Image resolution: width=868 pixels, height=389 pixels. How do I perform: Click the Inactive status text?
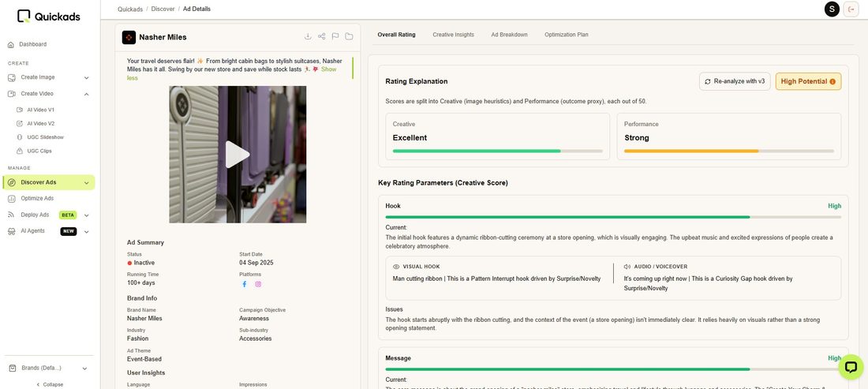[x=144, y=263]
